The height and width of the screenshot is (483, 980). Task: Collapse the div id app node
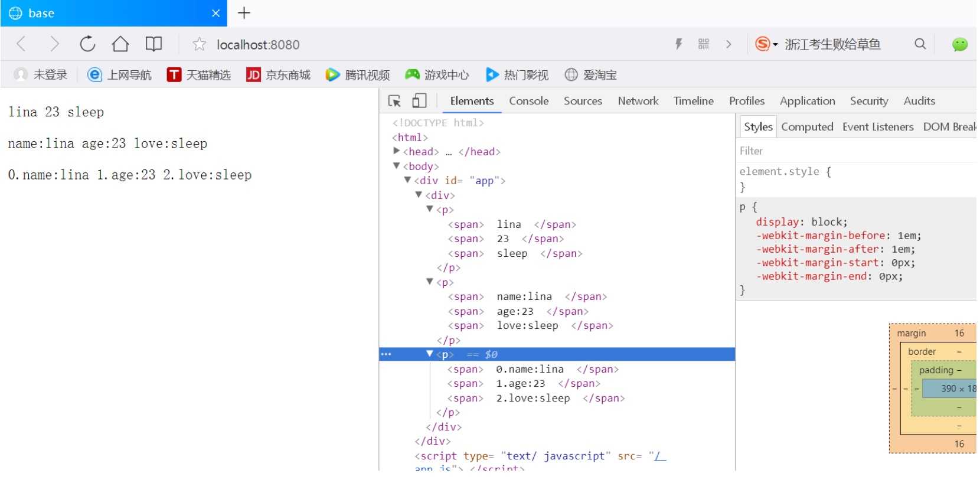point(407,180)
